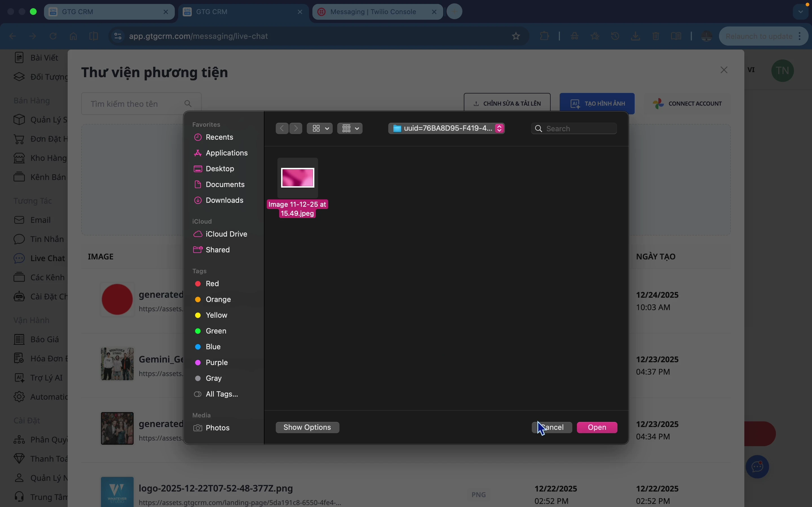The image size is (812, 507).
Task: Click the file dialog forward arrow
Action: coord(296,128)
